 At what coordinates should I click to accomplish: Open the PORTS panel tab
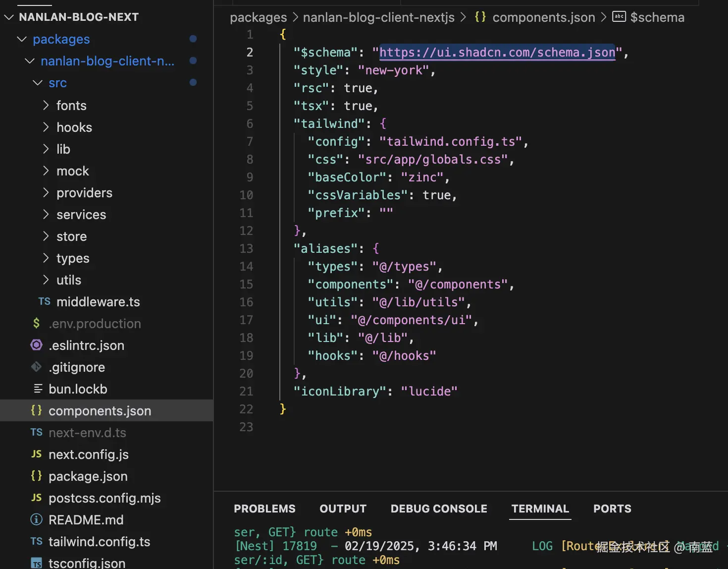click(x=612, y=509)
